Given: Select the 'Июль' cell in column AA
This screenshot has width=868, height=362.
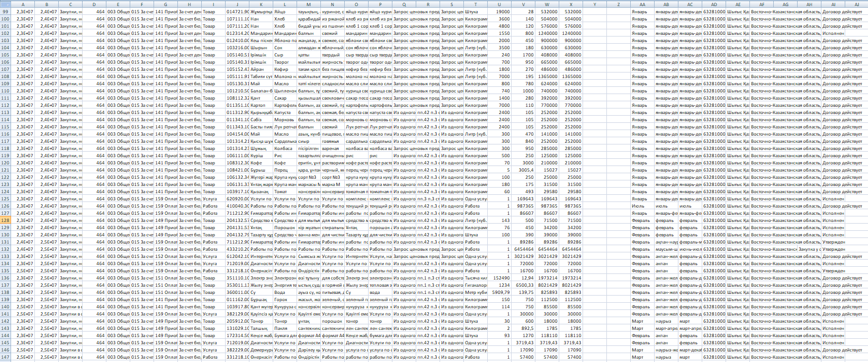Looking at the screenshot, I should 642,206.
